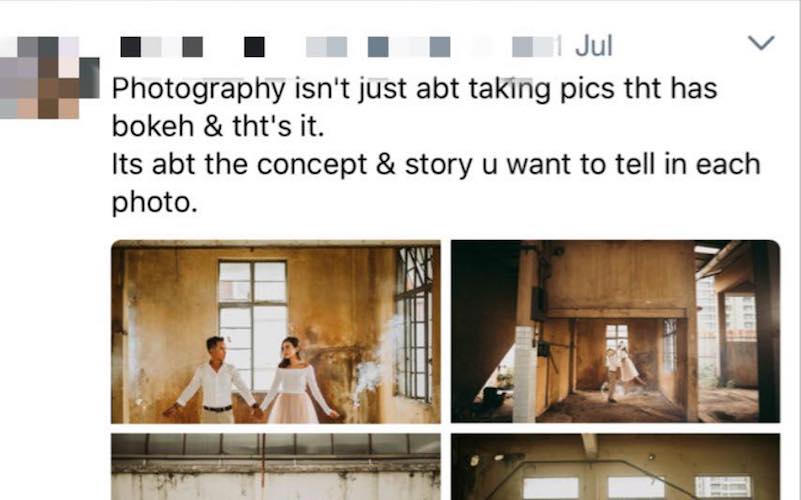801x500 pixels.
Task: Open the pixelated profile avatar
Action: pos(49,78)
